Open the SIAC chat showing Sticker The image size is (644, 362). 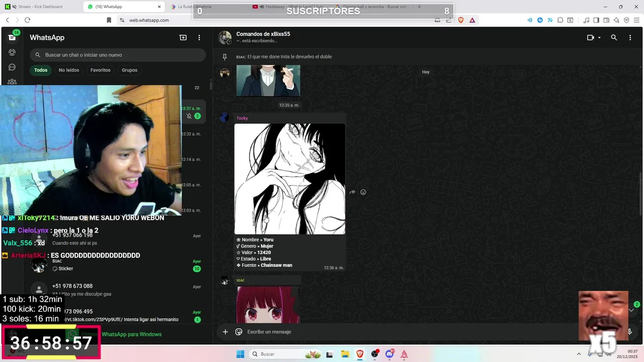117,264
